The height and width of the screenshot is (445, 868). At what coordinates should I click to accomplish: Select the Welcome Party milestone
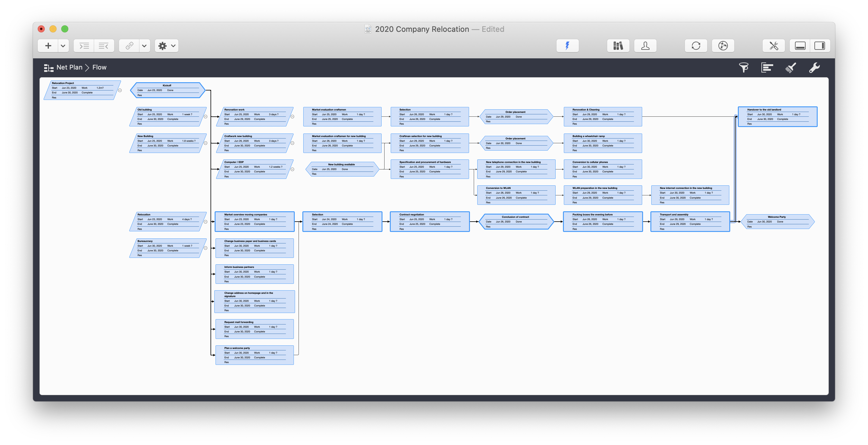[777, 222]
